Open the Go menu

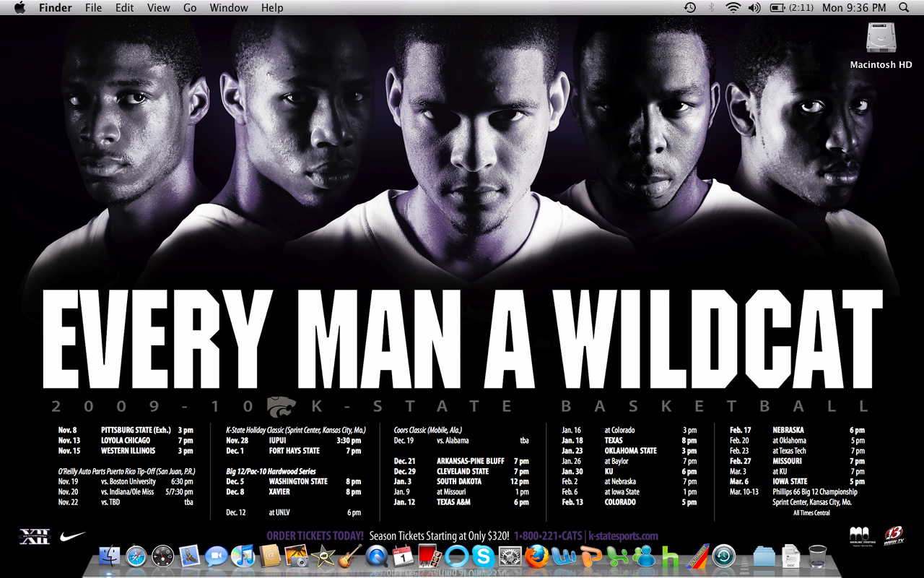pos(190,8)
